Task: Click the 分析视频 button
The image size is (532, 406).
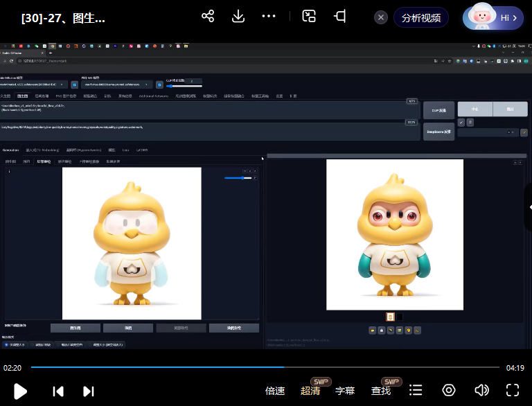Action: (x=421, y=18)
